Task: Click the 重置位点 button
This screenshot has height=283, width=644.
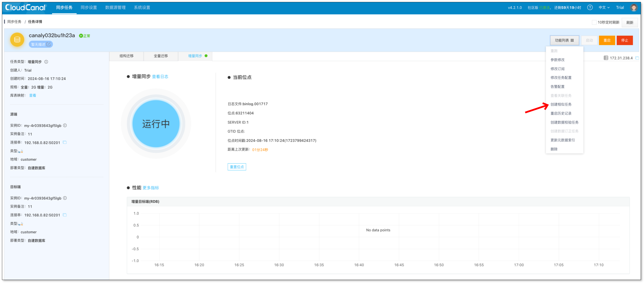Action: point(237,167)
